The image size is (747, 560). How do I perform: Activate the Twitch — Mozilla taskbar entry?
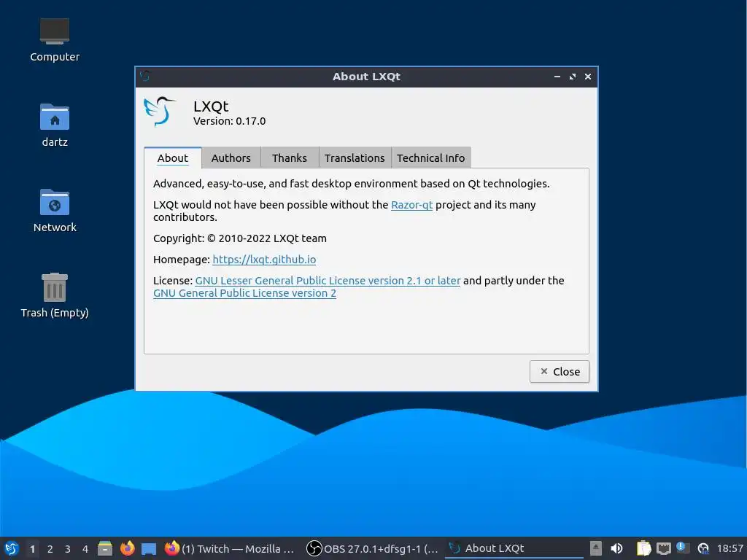point(230,548)
